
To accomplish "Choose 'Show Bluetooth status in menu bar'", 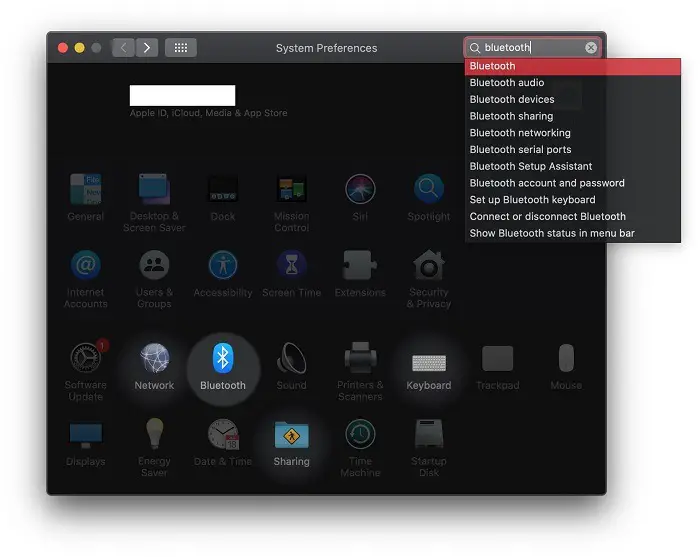I will tap(573, 233).
